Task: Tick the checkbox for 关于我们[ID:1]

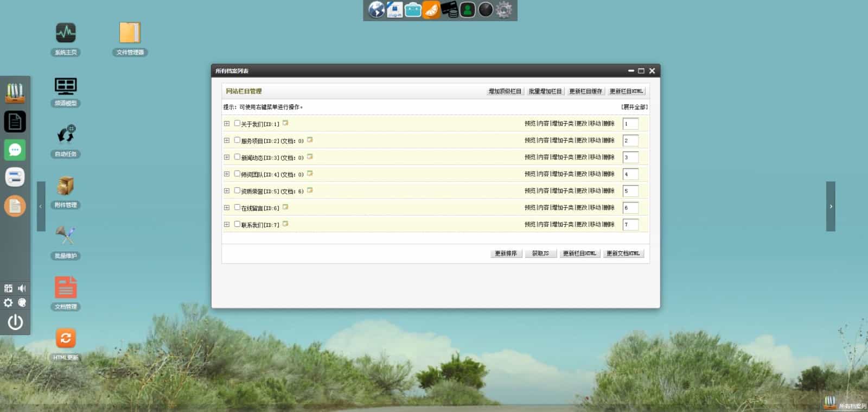Action: (237, 123)
